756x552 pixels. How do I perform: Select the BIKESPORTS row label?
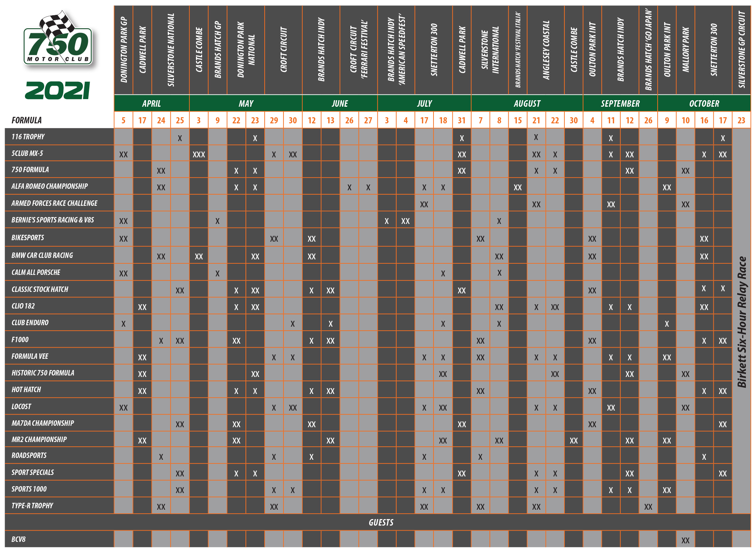pyautogui.click(x=27, y=238)
